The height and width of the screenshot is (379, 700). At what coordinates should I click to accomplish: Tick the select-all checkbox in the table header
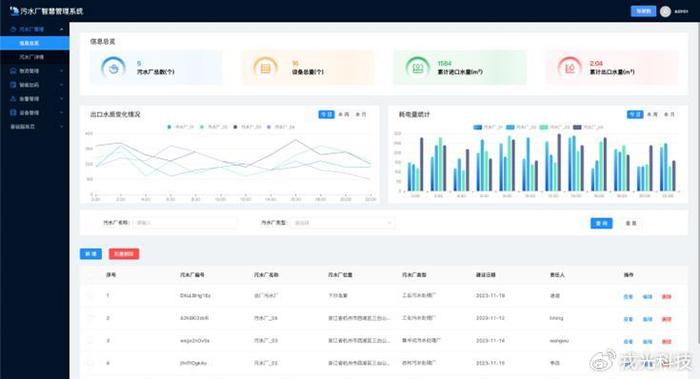91,275
